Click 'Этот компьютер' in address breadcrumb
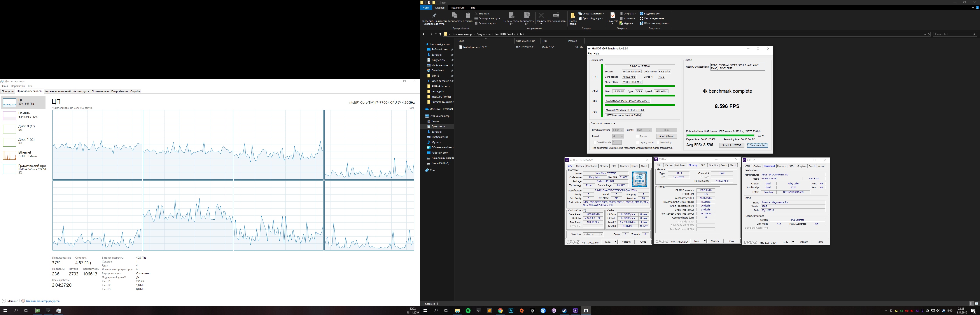This screenshot has height=315, width=980. [462, 34]
